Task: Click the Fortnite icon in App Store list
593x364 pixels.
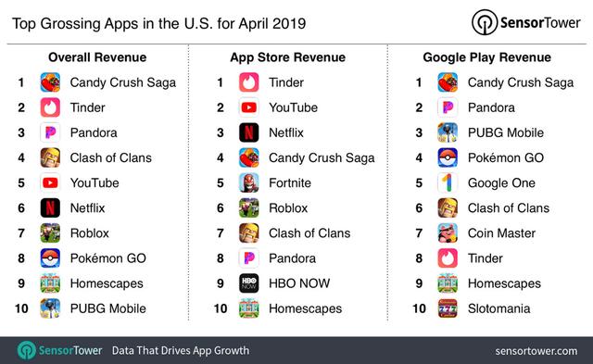Action: tap(249, 183)
